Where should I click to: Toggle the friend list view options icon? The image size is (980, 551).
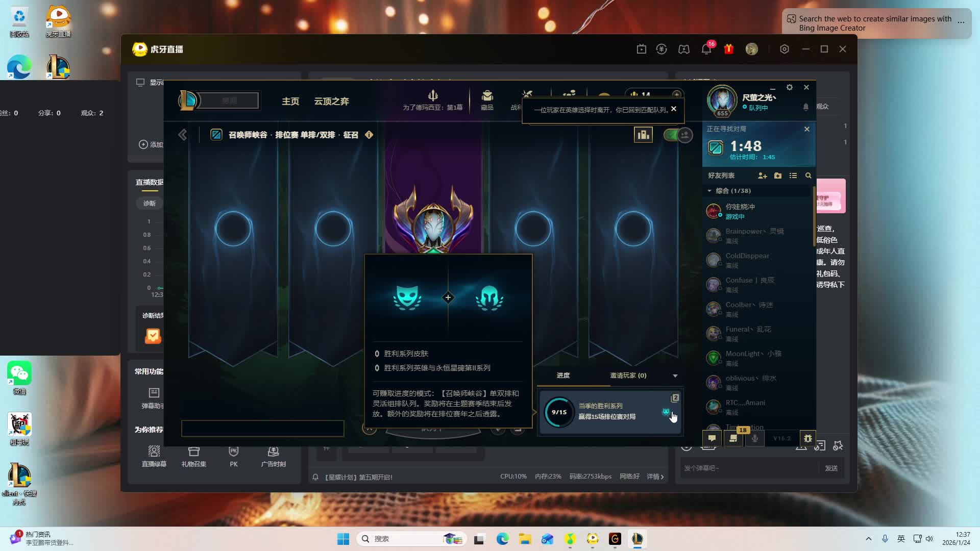[793, 176]
